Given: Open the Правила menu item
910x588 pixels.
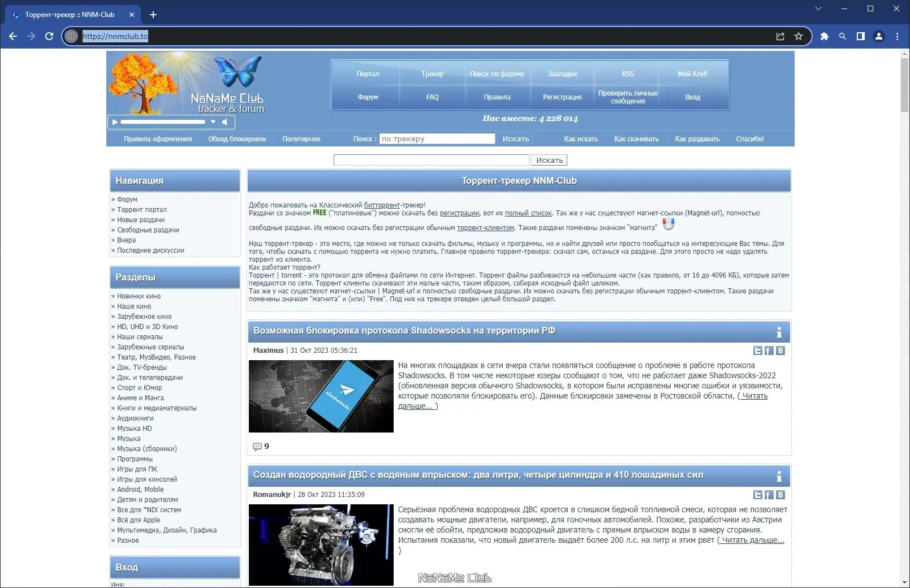Looking at the screenshot, I should point(497,97).
